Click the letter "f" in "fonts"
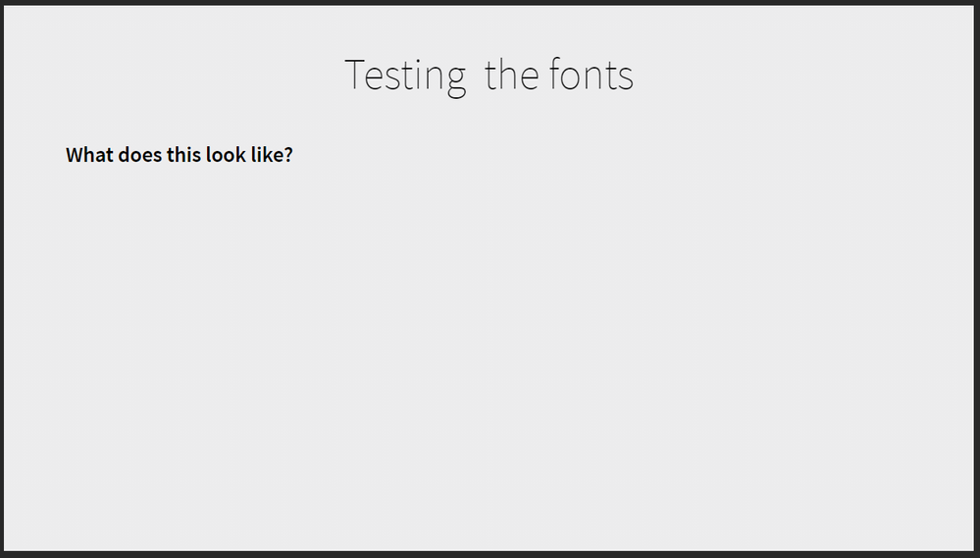 click(x=555, y=76)
